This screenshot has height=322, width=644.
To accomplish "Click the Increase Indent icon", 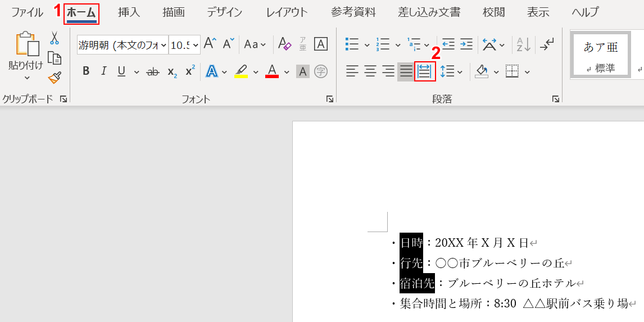I will point(466,44).
